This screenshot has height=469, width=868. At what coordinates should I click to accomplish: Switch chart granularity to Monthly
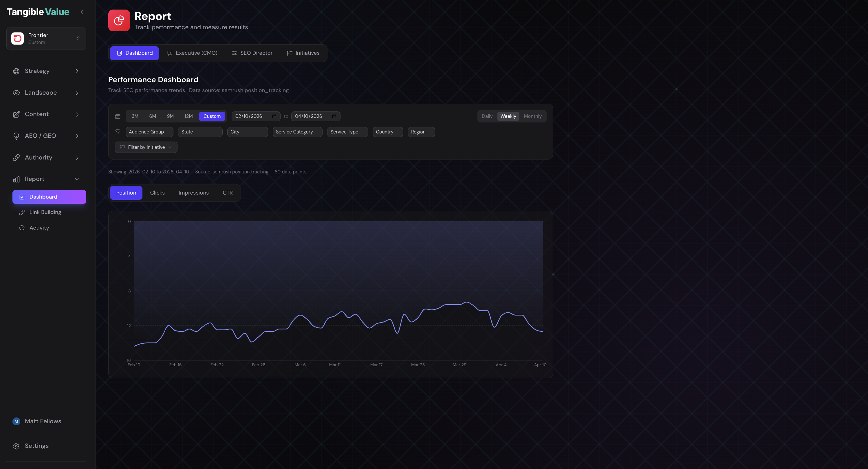pos(533,116)
